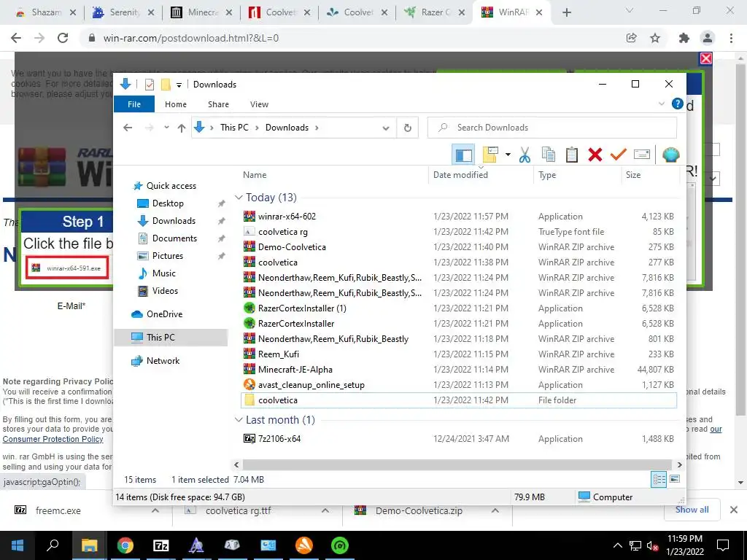The image size is (747, 560).
Task: Open new folder icon dropdown arrow
Action: click(x=508, y=155)
